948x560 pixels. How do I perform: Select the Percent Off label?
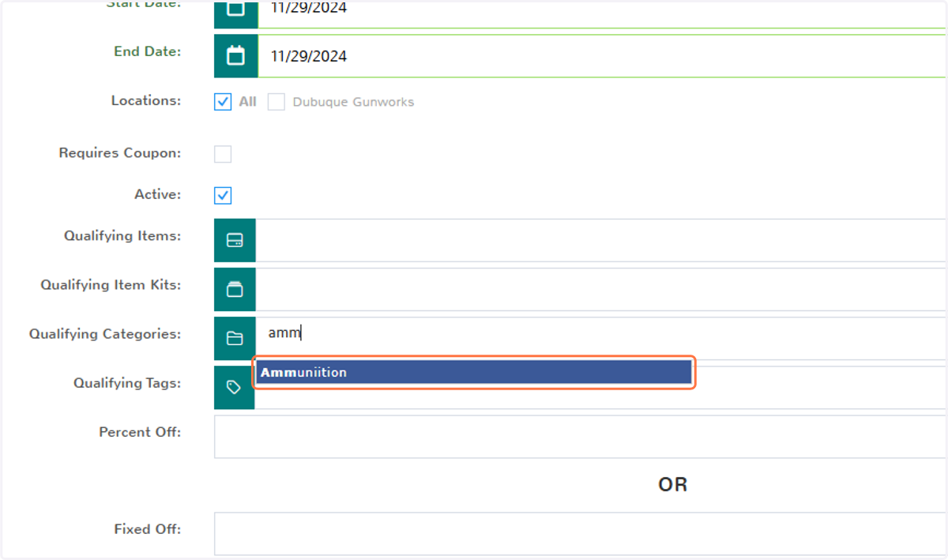click(x=140, y=432)
